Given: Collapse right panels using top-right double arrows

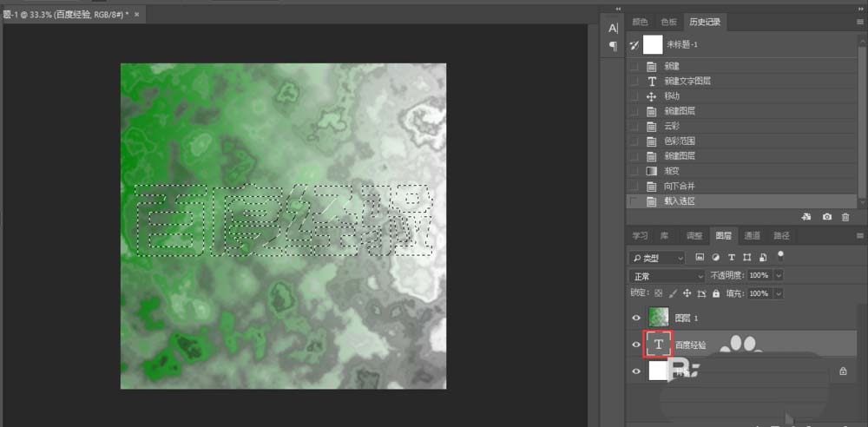Looking at the screenshot, I should coord(860,9).
